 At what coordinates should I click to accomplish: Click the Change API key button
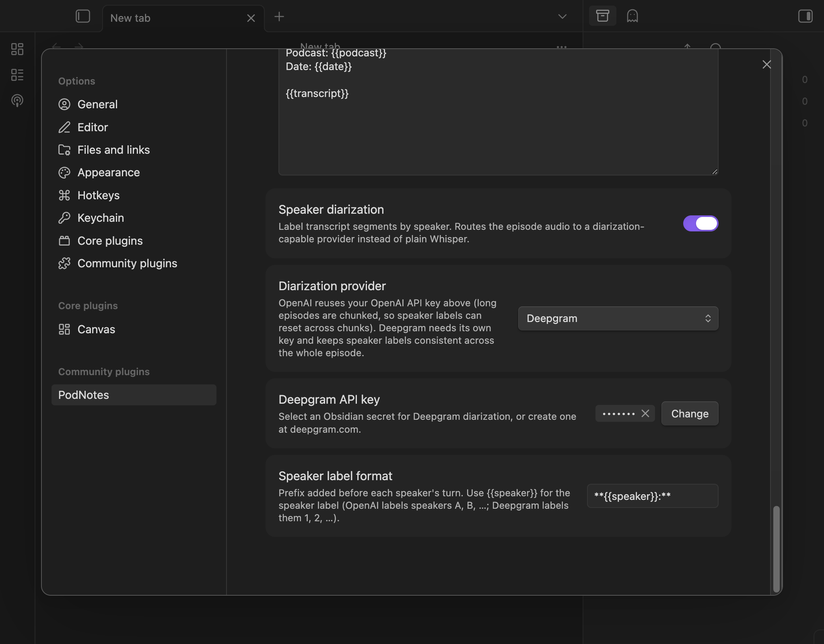[x=690, y=413]
